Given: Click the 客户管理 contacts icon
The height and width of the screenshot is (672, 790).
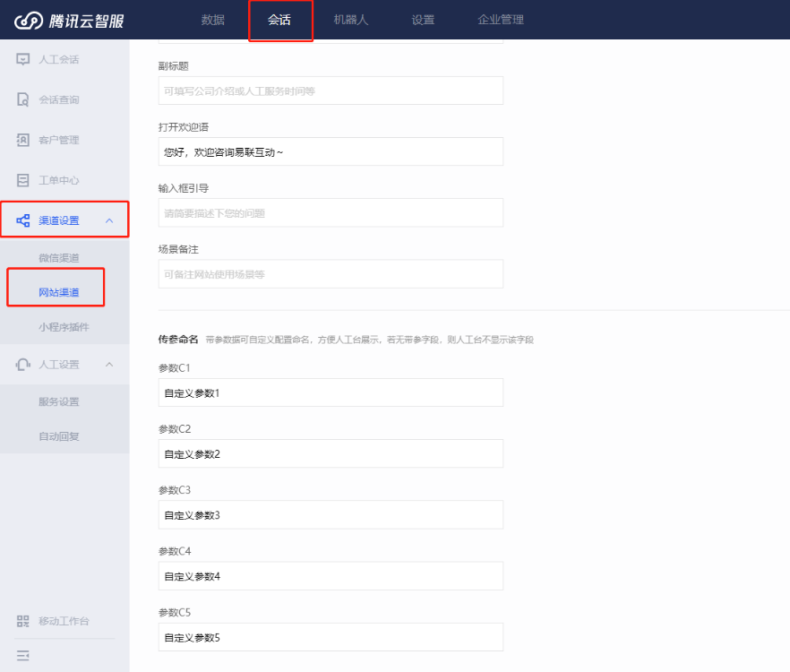Looking at the screenshot, I should tap(23, 140).
